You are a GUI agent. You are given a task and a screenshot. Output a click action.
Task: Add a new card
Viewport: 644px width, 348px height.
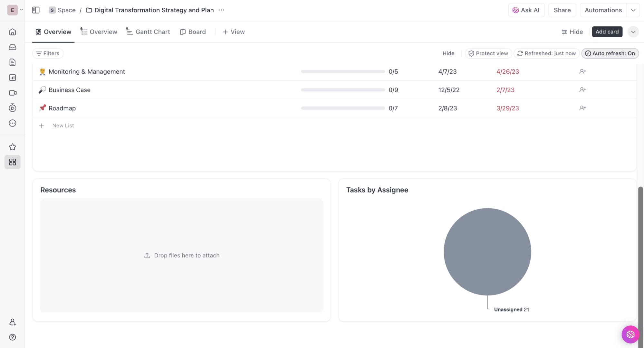pyautogui.click(x=607, y=31)
